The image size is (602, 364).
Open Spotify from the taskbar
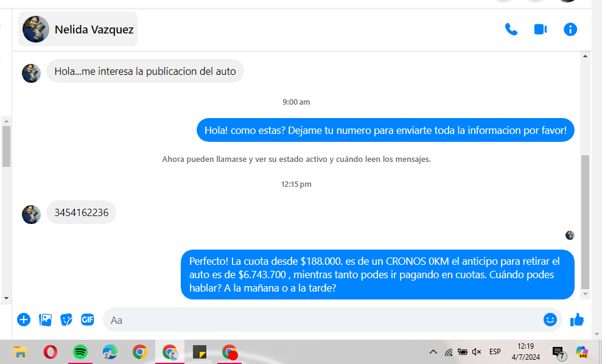click(x=80, y=352)
